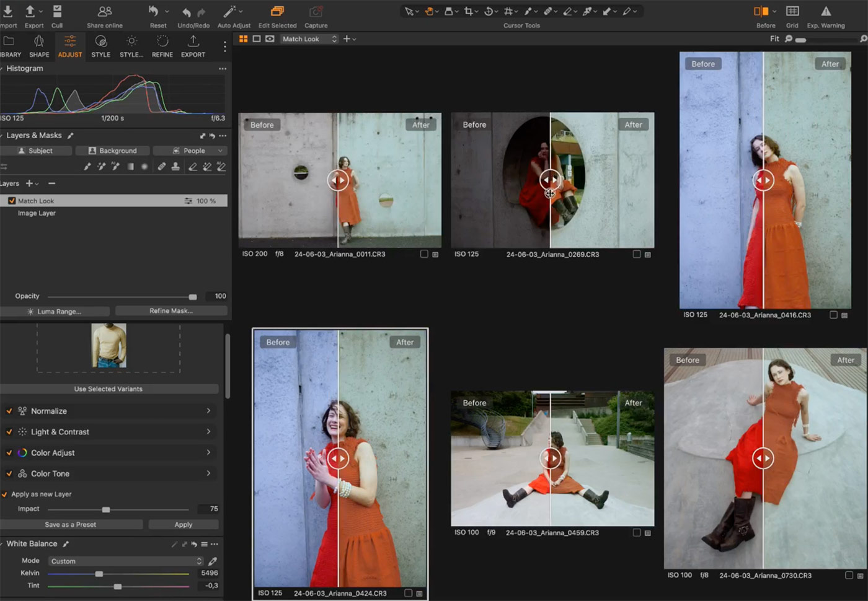Screen dimensions: 868x601
Task: Click the proofing eye viewer icon
Action: [270, 38]
